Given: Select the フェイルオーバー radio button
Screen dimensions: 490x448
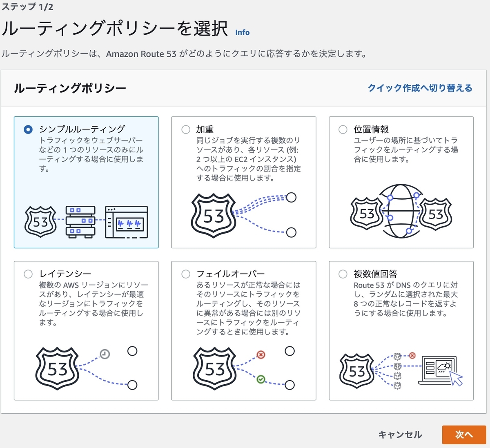Looking at the screenshot, I should point(186,274).
